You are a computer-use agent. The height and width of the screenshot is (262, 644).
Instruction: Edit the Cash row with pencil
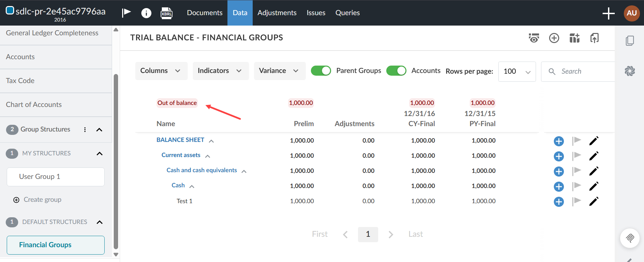coord(594,186)
